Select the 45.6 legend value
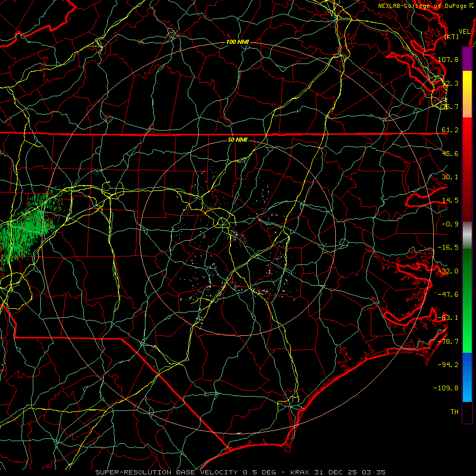The height and width of the screenshot is (476, 476). [x=450, y=153]
